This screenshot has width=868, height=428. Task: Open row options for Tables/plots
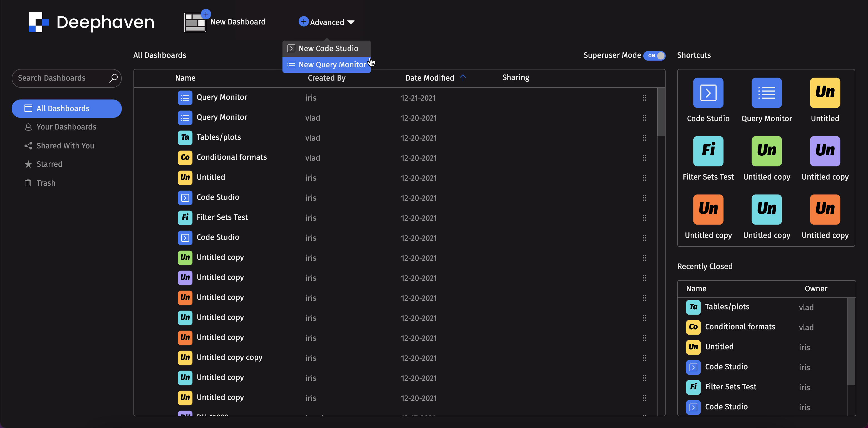(x=644, y=138)
